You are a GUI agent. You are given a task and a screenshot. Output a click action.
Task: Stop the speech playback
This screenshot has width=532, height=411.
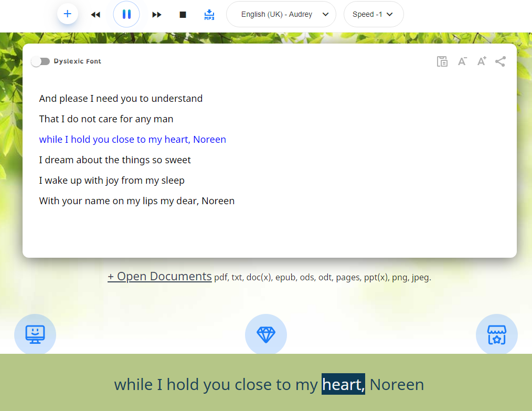pos(183,15)
